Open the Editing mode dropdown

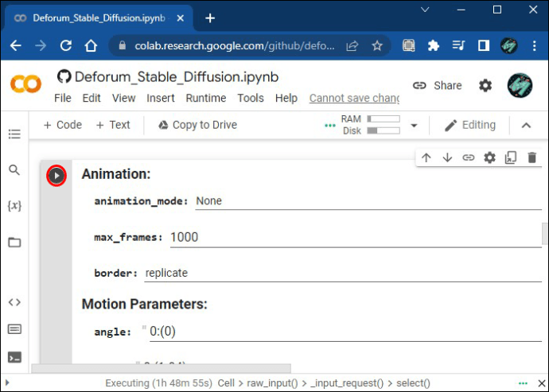470,125
